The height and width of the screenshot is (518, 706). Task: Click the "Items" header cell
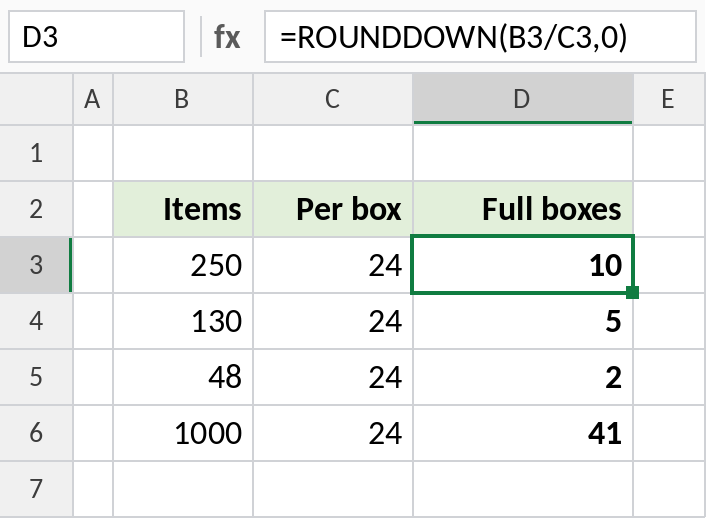point(183,209)
